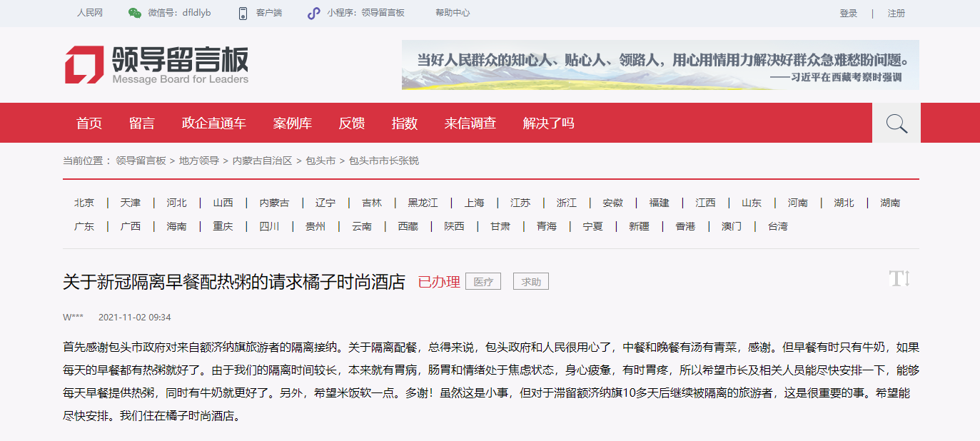The image size is (980, 441).
Task: Click the 注册 register link
Action: (x=896, y=13)
